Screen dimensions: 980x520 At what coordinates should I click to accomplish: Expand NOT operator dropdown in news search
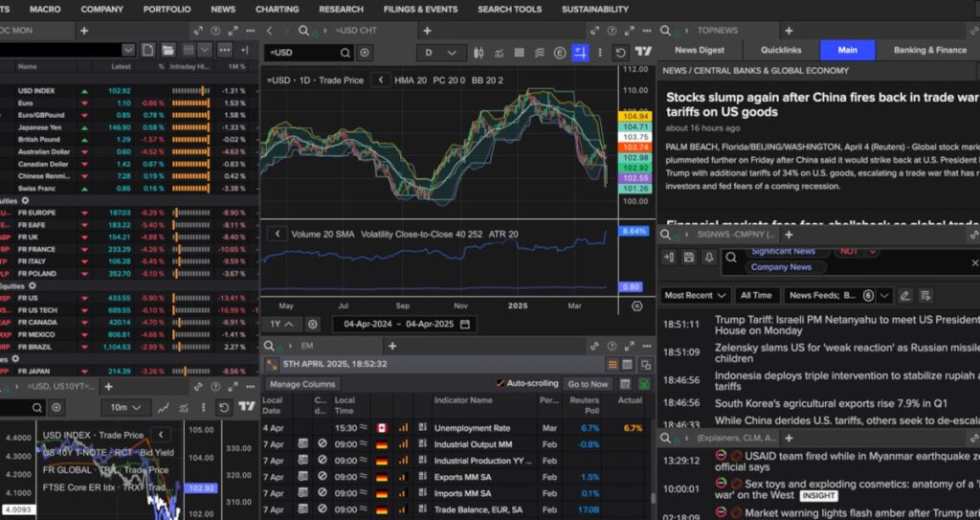pos(873,251)
